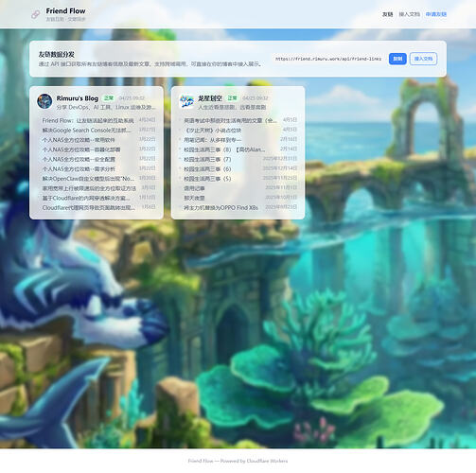The height and width of the screenshot is (473, 476).
Task: Click the blue 复制 button
Action: (397, 59)
